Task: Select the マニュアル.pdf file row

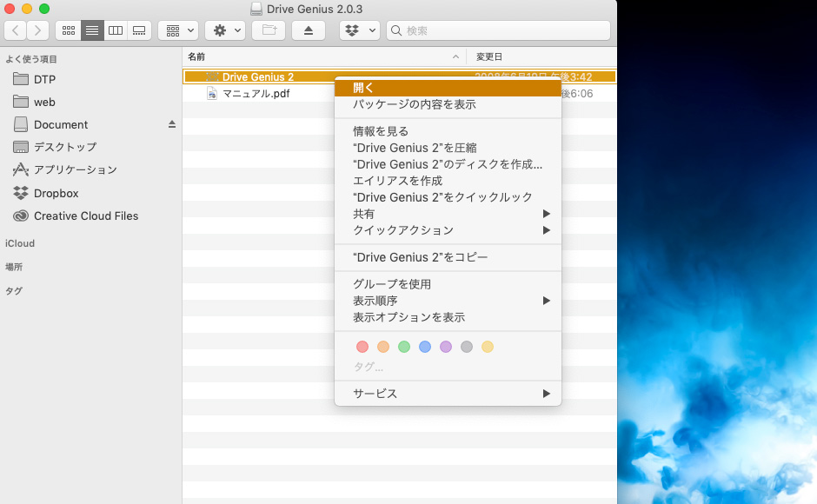Action: [x=400, y=93]
